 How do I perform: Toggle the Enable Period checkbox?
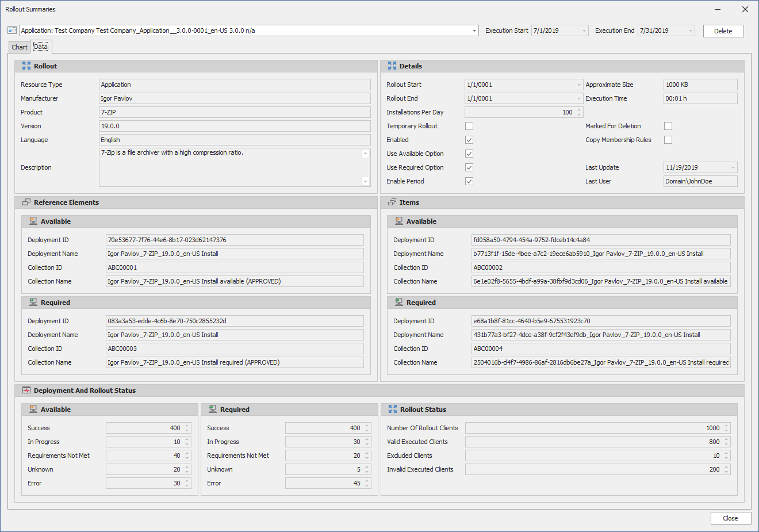(469, 181)
